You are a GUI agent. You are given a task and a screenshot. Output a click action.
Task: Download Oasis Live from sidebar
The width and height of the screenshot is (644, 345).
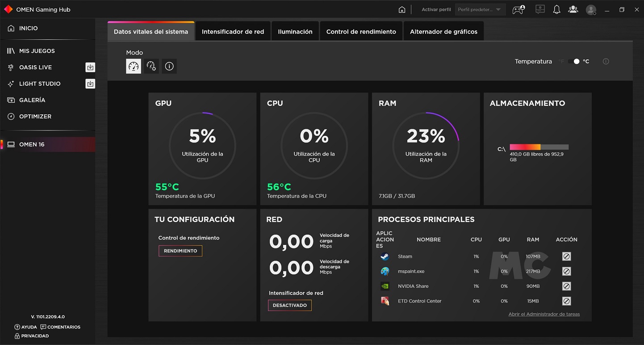(90, 67)
